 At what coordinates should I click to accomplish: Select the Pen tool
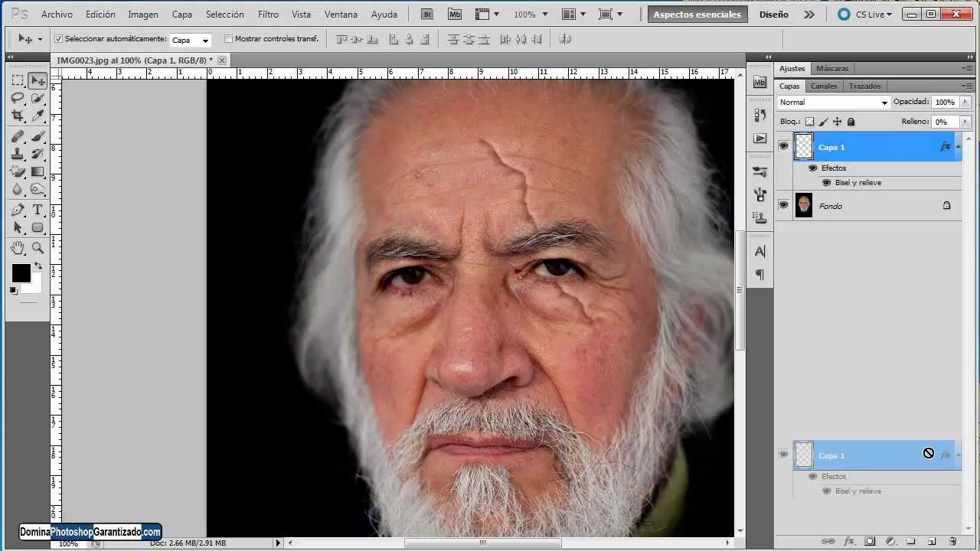click(18, 210)
